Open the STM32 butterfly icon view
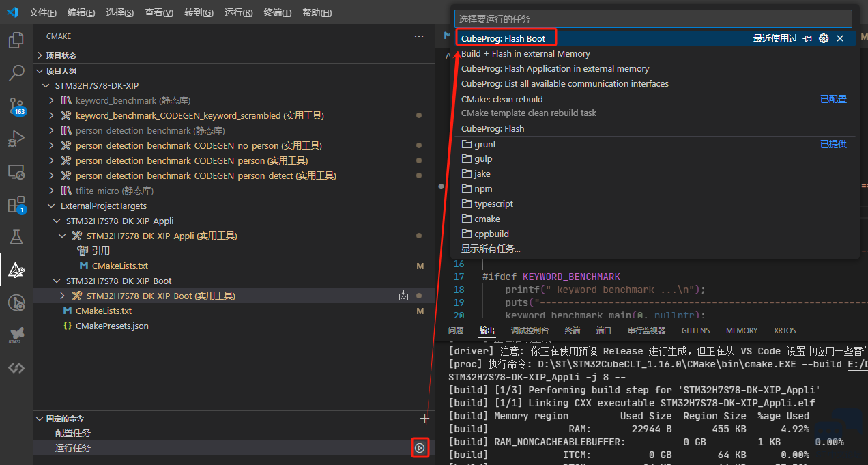This screenshot has height=465, width=868. [16, 335]
